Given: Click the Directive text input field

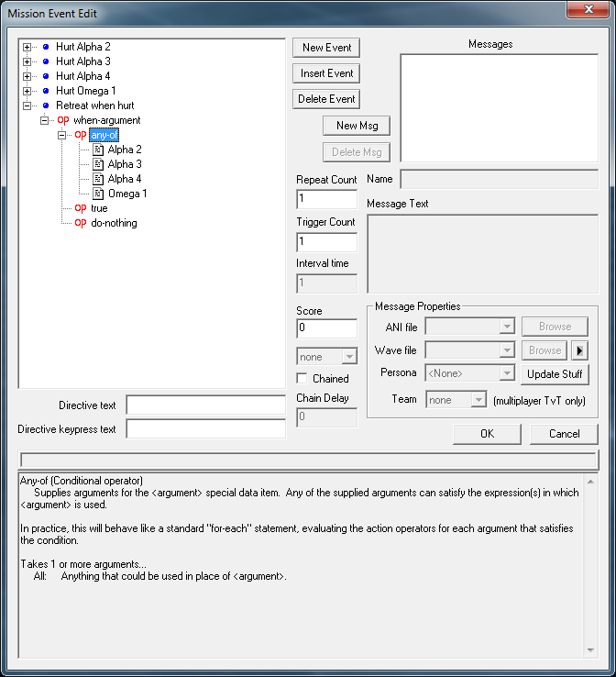Looking at the screenshot, I should (205, 405).
